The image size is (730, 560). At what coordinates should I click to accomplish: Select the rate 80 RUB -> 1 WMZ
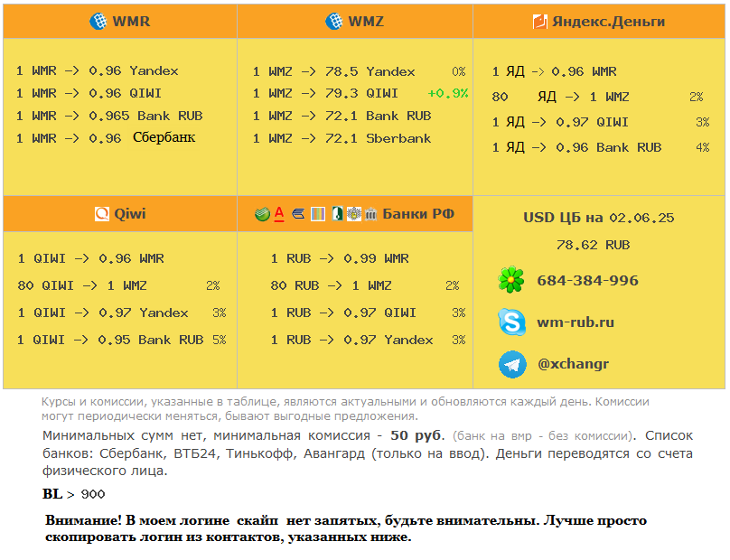tap(331, 285)
